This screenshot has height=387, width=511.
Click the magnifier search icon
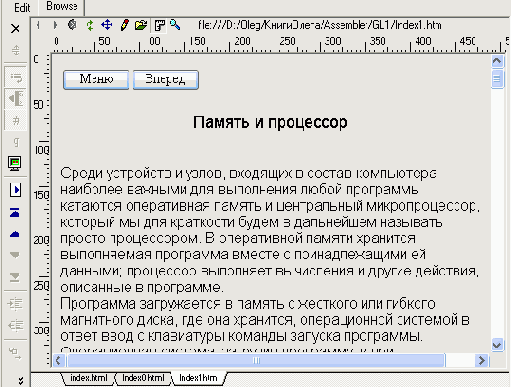175,25
